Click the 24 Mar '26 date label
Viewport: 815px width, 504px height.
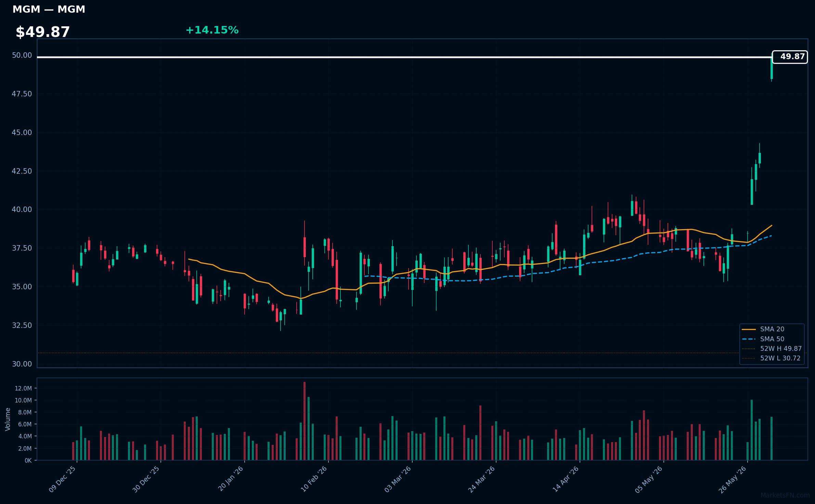(x=482, y=479)
